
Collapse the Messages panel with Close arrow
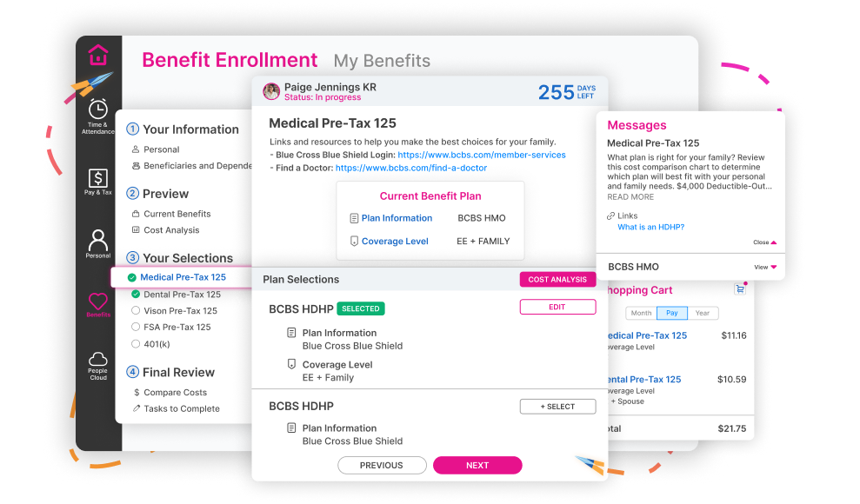pos(765,242)
